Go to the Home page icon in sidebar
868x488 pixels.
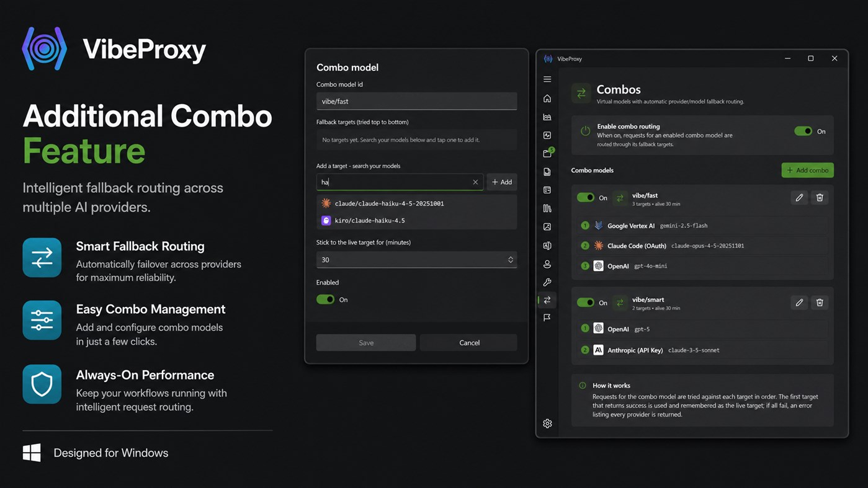coord(547,99)
